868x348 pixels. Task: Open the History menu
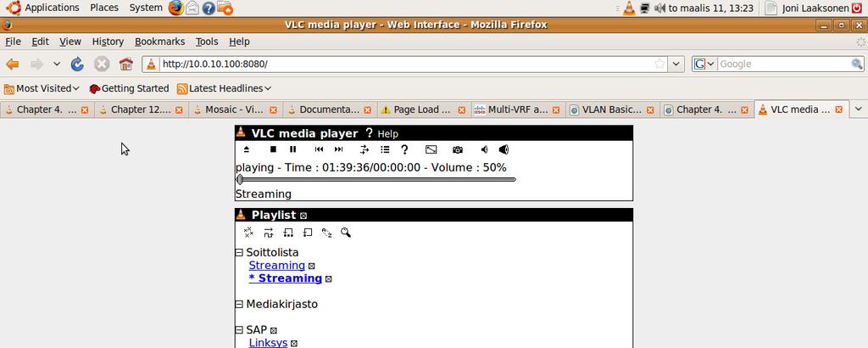point(108,42)
